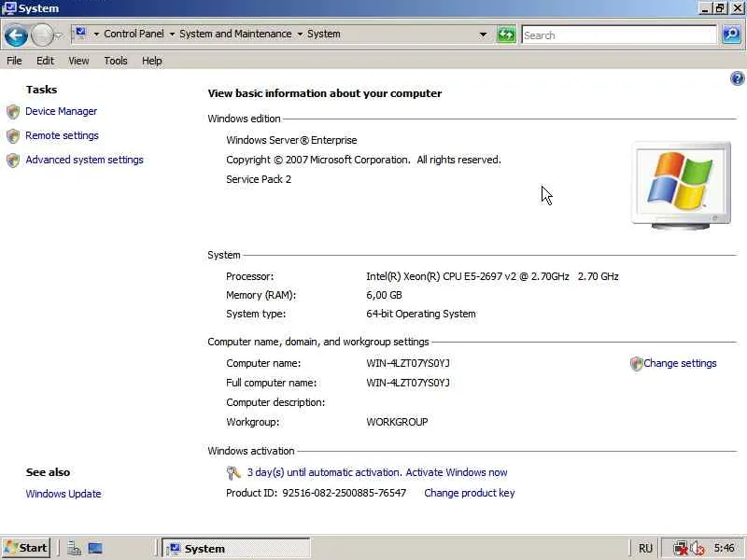Click Show Desktop quick launch icon

(95, 548)
